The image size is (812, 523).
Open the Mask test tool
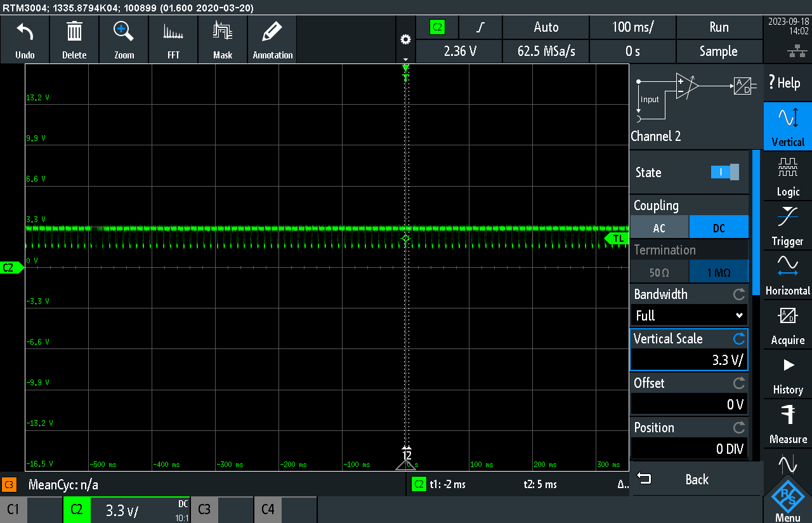click(x=222, y=39)
